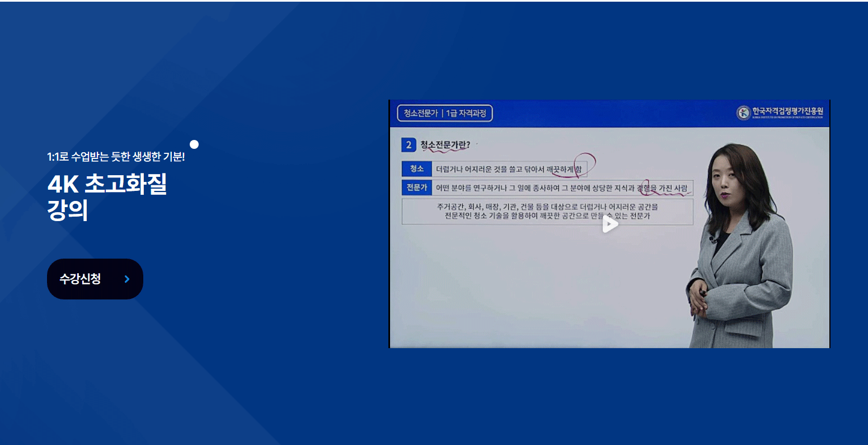Play the lecture video

pos(609,224)
